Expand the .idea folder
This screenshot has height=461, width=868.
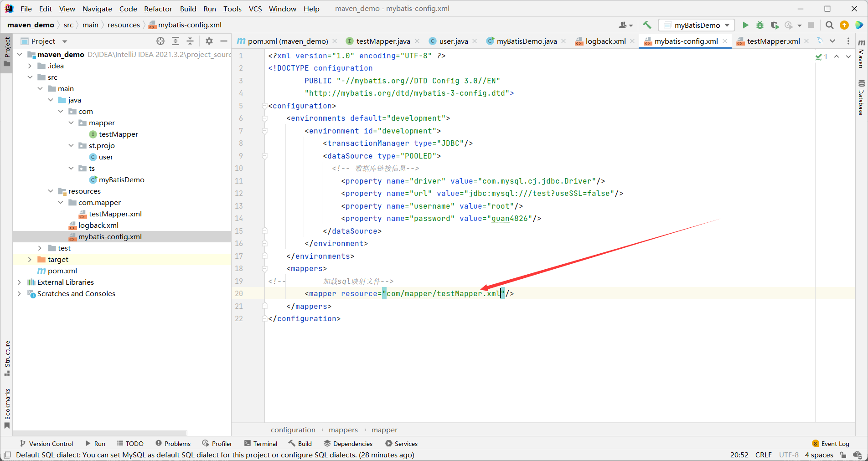(30, 66)
